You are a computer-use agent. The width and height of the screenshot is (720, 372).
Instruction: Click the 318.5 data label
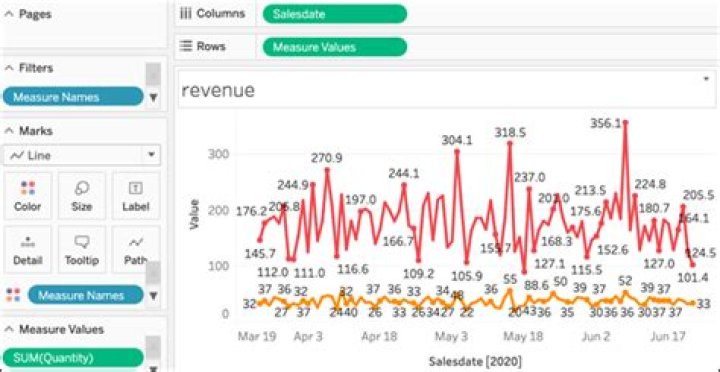coord(510,133)
